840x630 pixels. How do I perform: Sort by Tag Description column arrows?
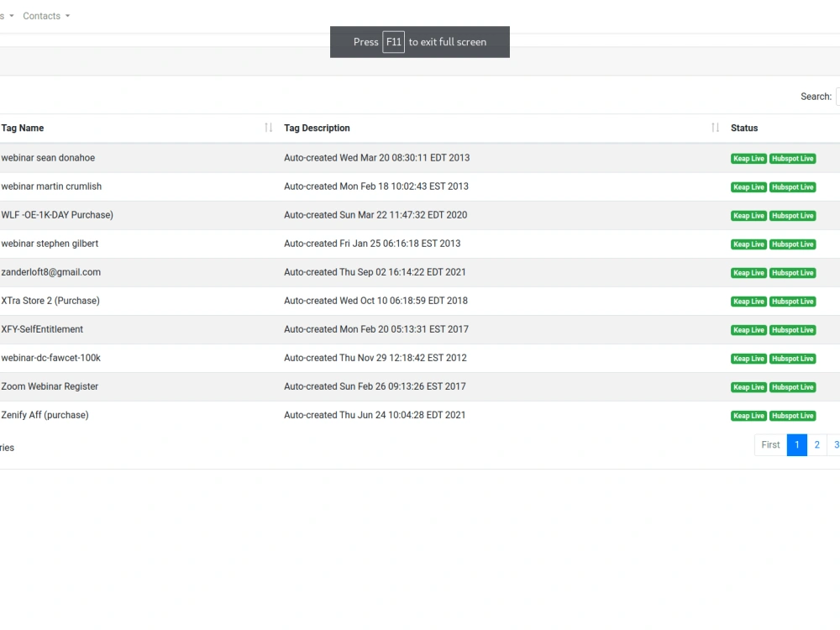715,128
